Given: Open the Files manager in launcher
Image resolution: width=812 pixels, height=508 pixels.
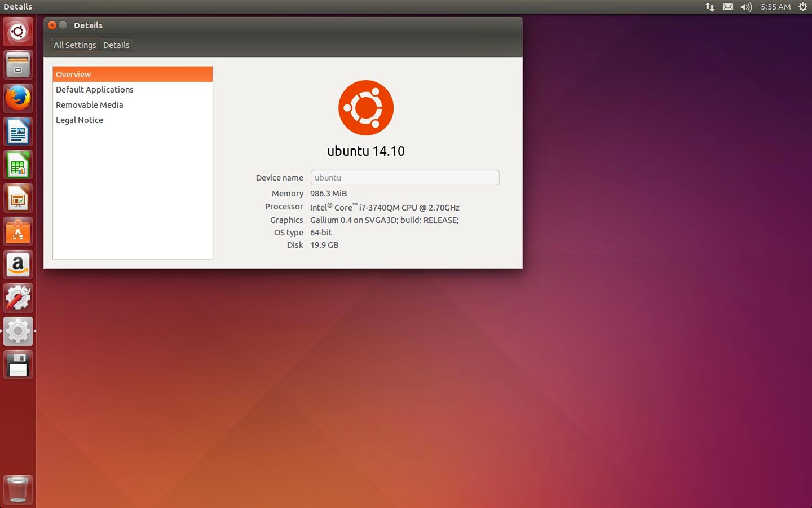Looking at the screenshot, I should [x=18, y=65].
